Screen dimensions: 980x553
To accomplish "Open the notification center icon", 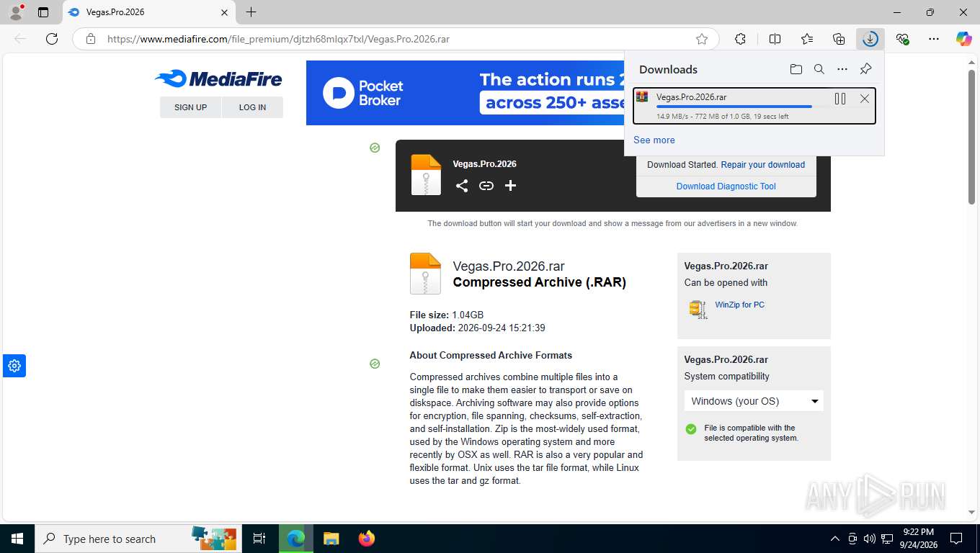I will coord(956,539).
